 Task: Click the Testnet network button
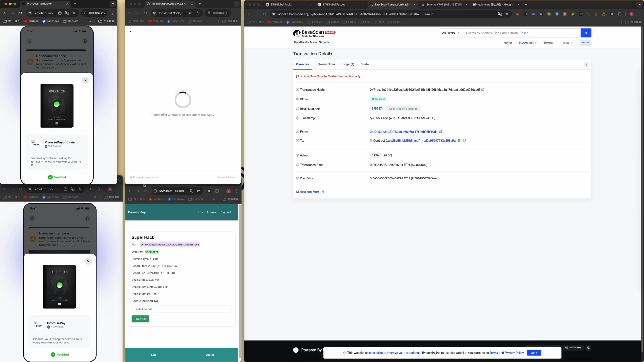(585, 42)
